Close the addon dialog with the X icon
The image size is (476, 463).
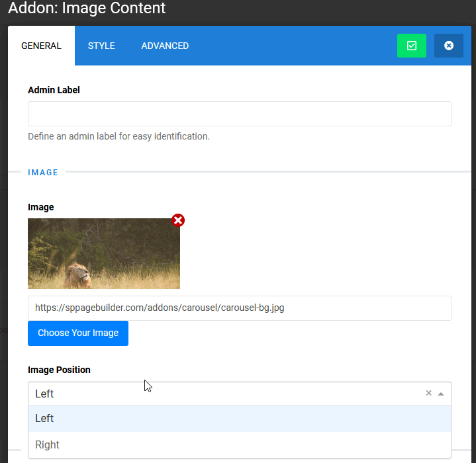point(448,46)
